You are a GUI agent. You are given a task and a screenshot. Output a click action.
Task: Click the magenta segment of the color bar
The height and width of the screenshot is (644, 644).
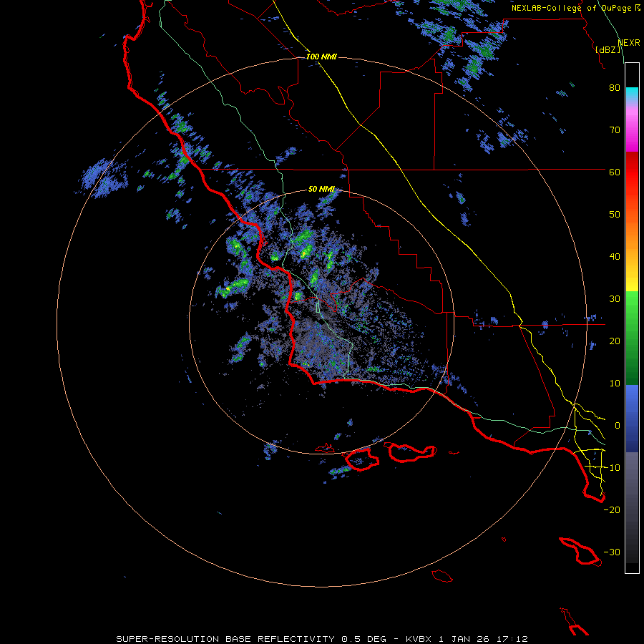tap(632, 130)
